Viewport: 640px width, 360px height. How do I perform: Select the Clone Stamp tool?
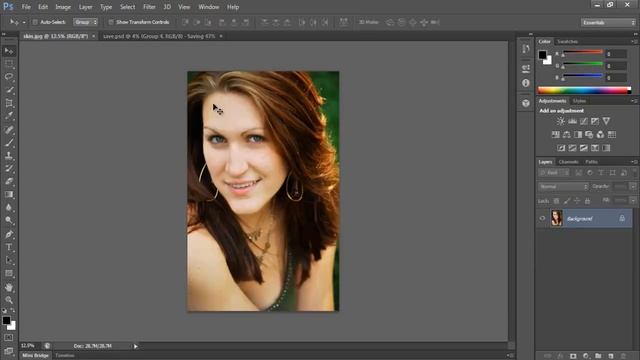[x=9, y=156]
